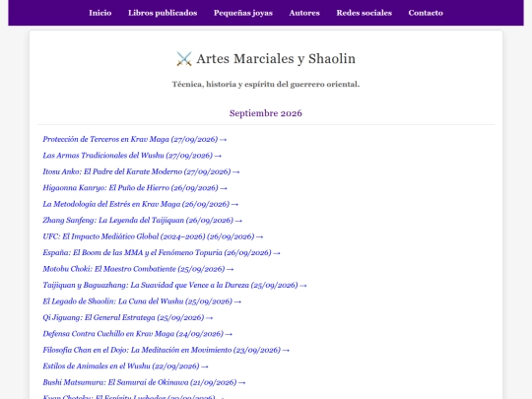Open Las Armas Tradicionales del Wushu link

point(132,156)
